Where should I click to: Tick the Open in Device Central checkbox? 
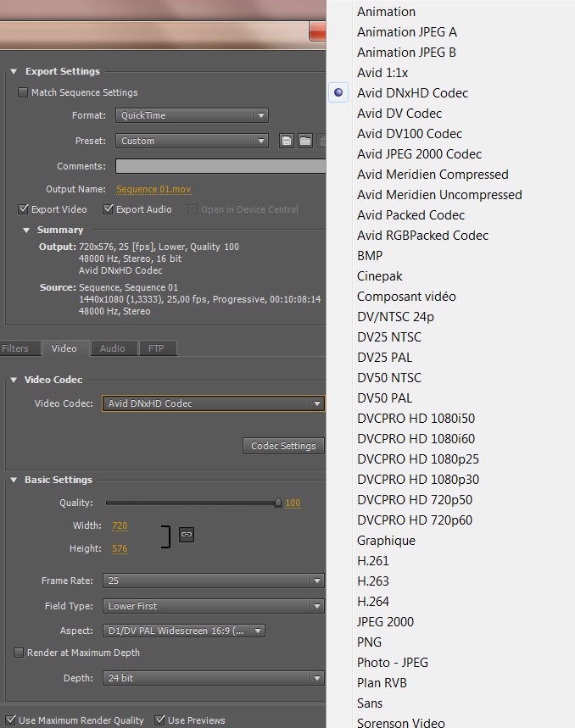[192, 209]
